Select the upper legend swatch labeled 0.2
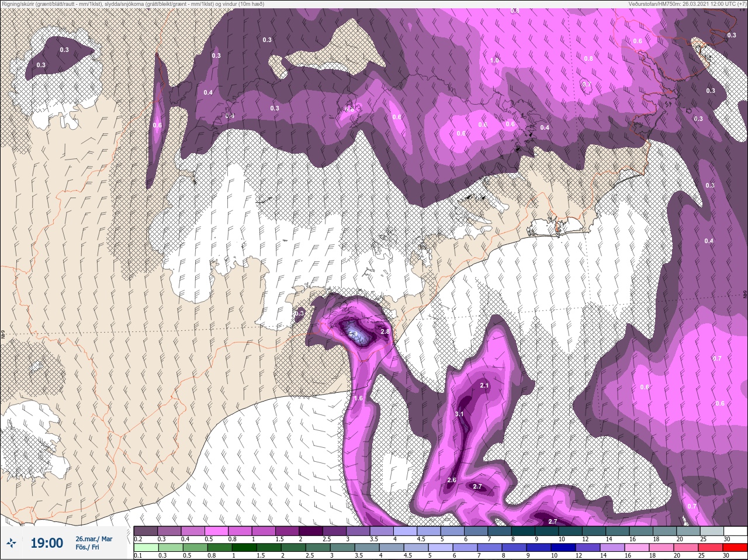 point(146,531)
